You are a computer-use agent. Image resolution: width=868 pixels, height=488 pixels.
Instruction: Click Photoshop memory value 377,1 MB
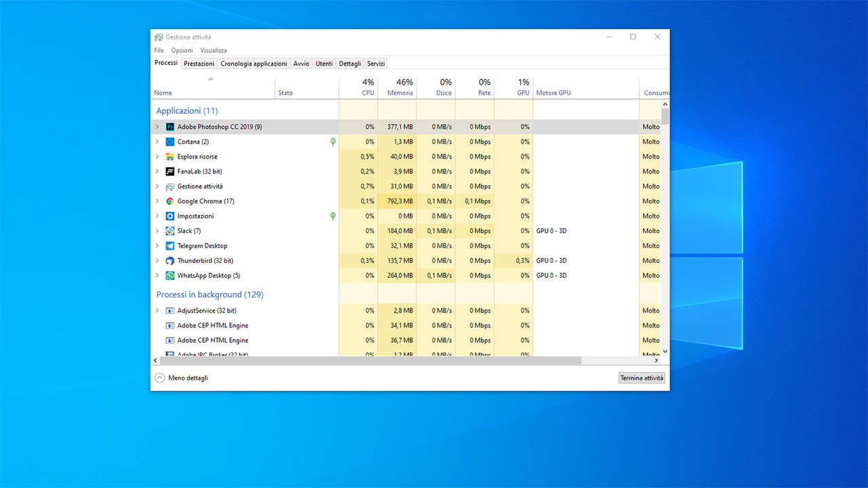tap(400, 127)
